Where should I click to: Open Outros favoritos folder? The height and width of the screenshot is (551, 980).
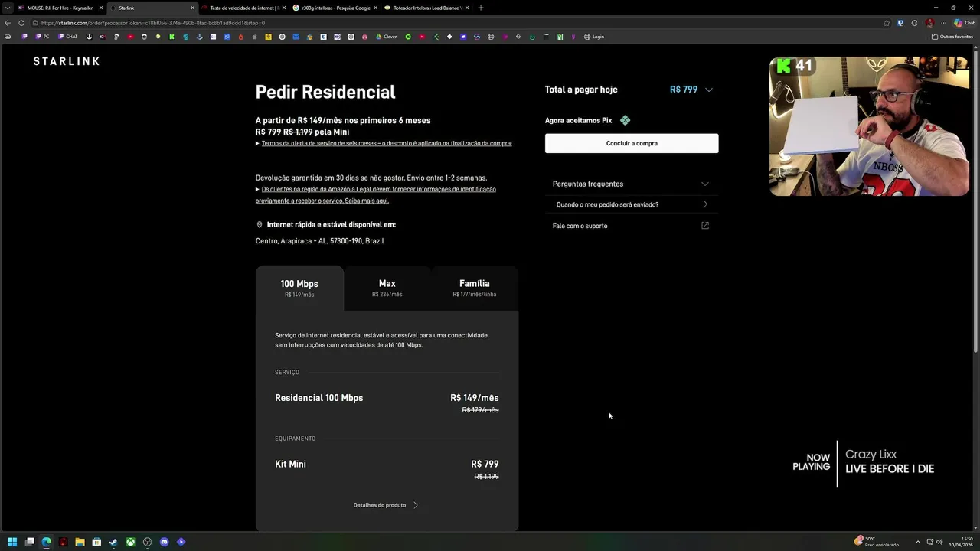[952, 37]
